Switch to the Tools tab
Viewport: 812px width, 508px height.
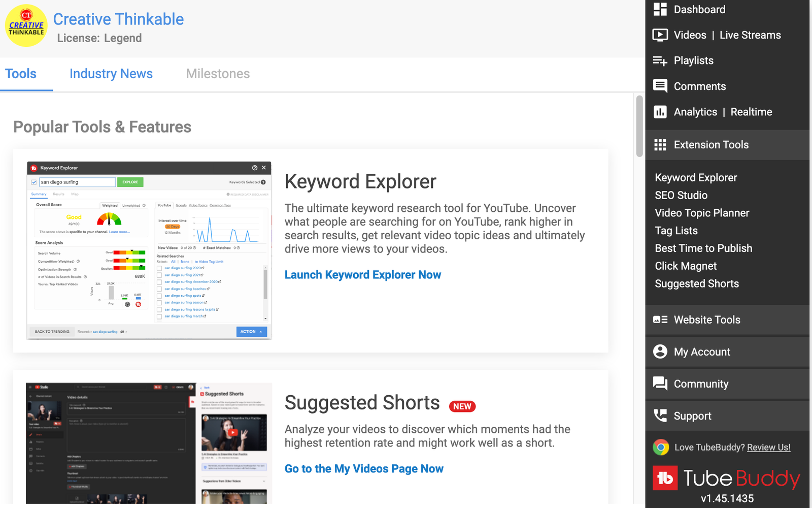pyautogui.click(x=21, y=74)
